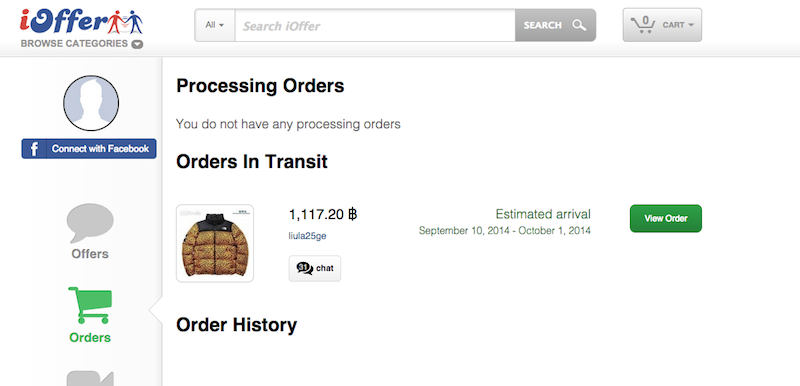Click the SEARCH button
The image size is (800, 386).
tap(555, 25)
